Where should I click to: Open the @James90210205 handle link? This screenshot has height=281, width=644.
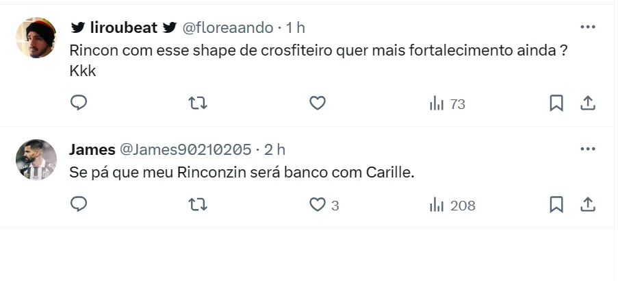(x=185, y=149)
